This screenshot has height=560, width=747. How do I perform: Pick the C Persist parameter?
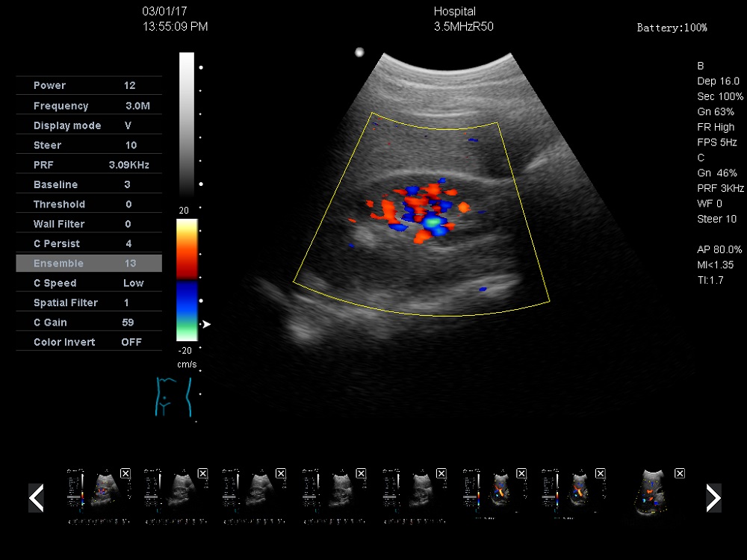89,243
